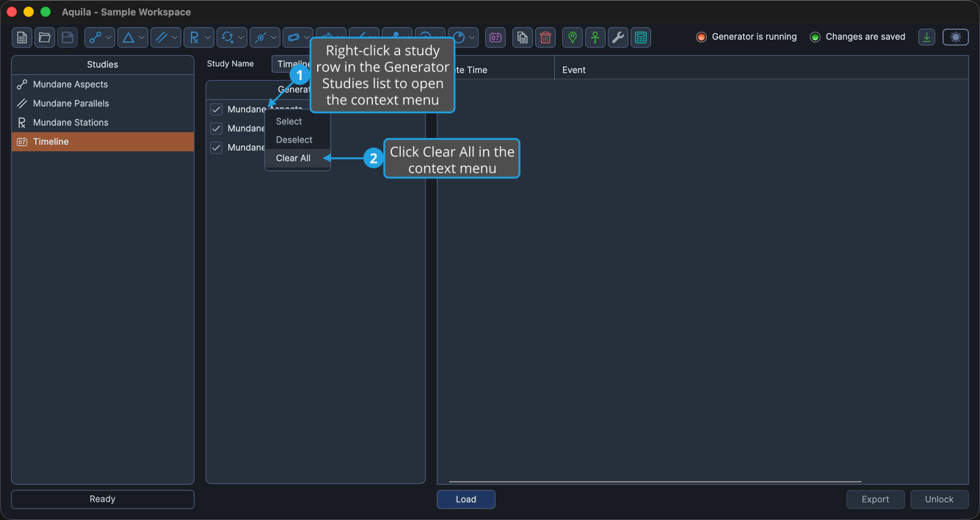Select the Mundane Aspects toolbar icon

[x=95, y=37]
